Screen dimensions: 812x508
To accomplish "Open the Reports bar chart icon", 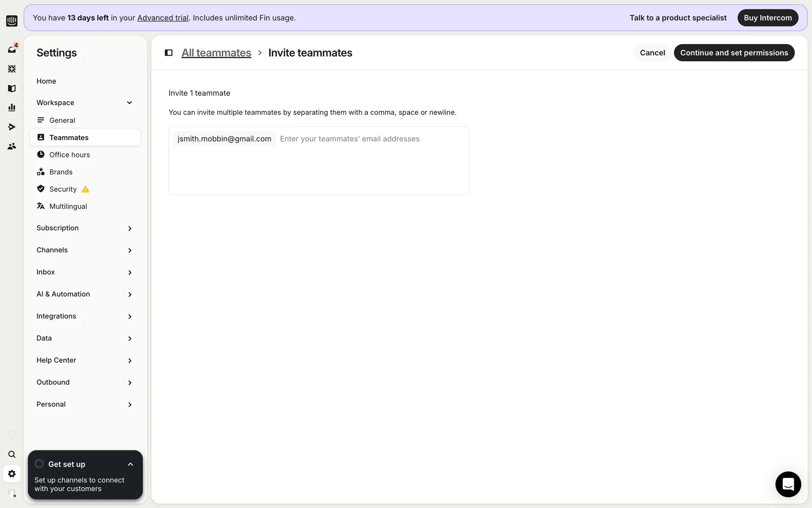I will 12,108.
